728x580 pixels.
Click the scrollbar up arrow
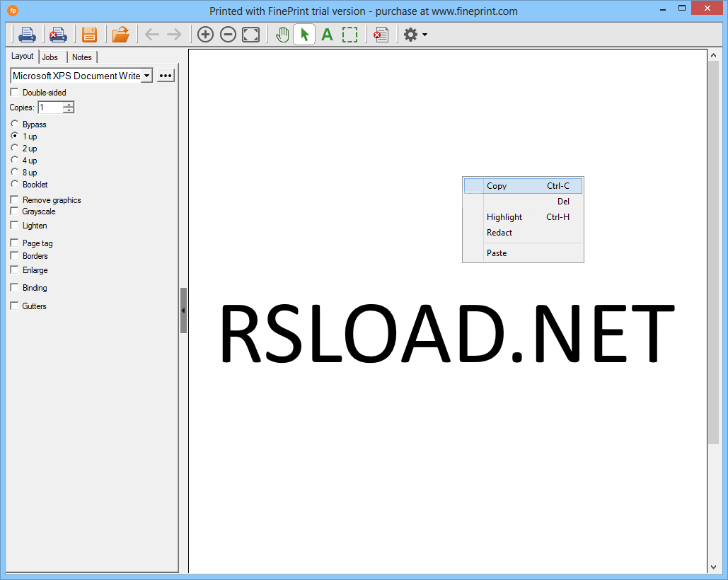pyautogui.click(x=714, y=55)
